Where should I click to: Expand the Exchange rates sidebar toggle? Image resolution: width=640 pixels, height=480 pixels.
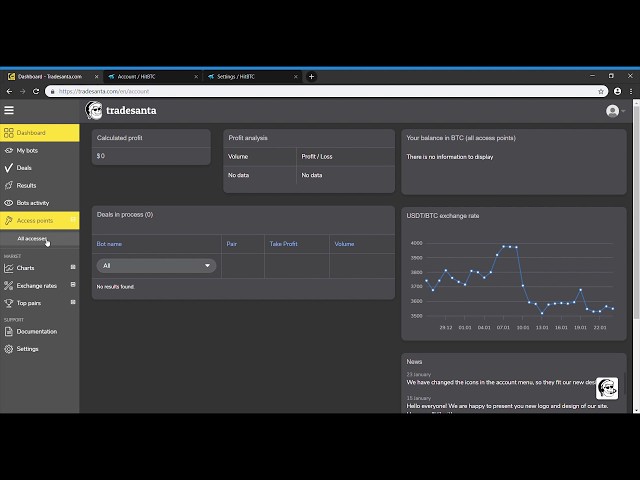(73, 284)
